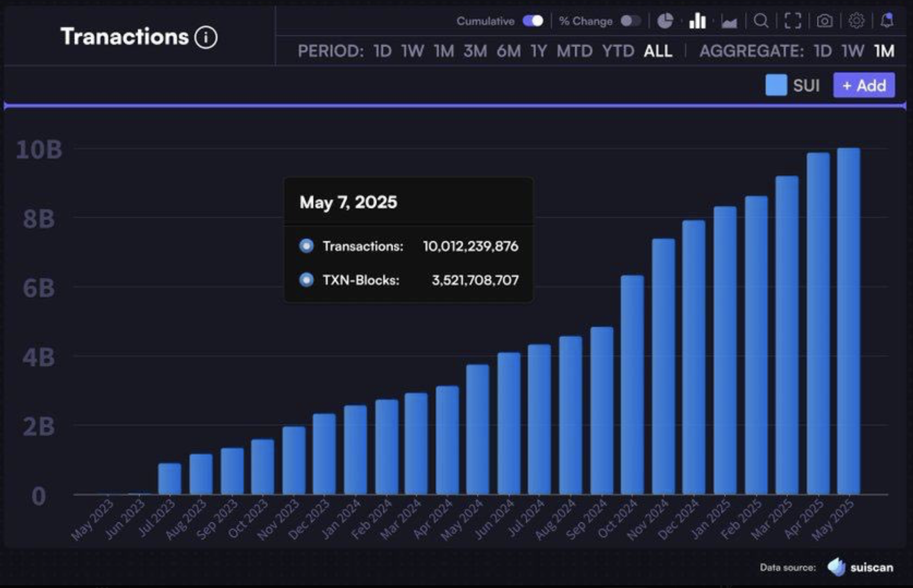Enable the % Change toggle
The height and width of the screenshot is (588, 913).
click(x=631, y=21)
